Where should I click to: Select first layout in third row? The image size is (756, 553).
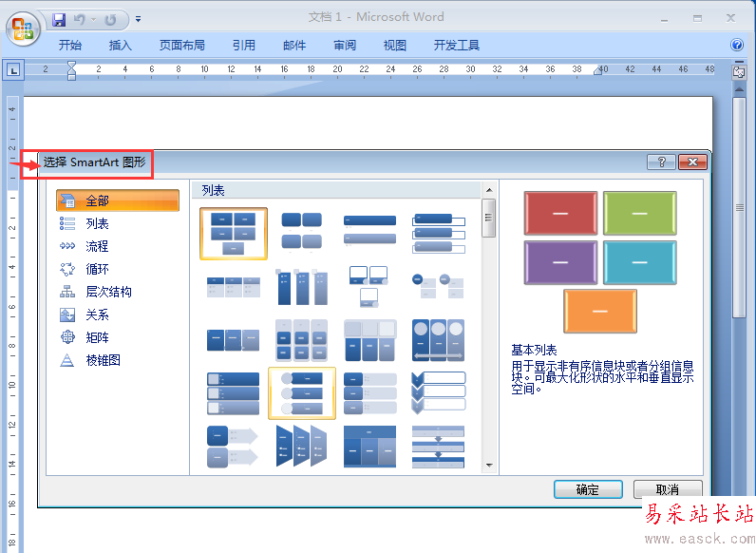[x=234, y=340]
